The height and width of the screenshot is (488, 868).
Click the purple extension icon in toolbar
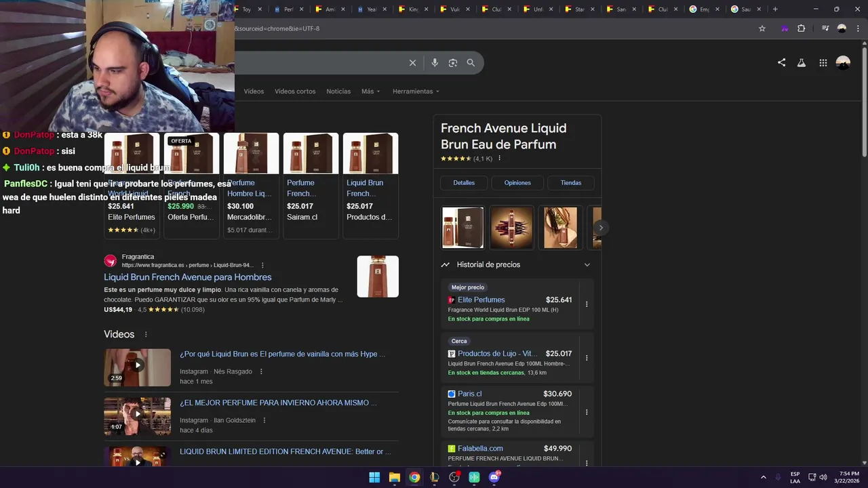[785, 28]
